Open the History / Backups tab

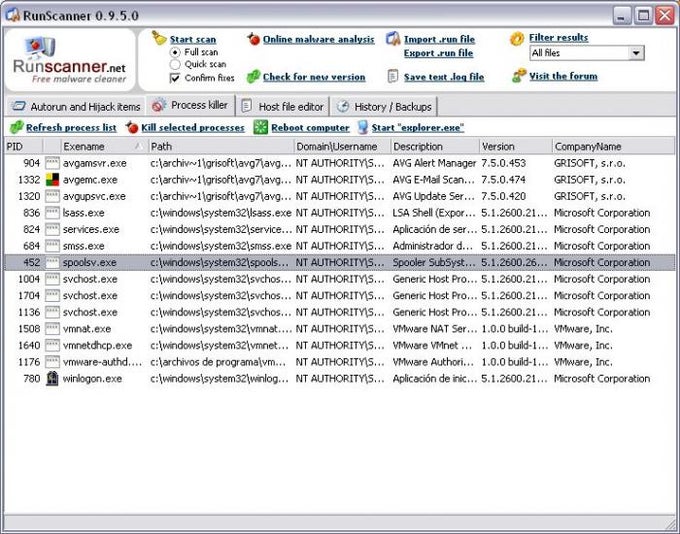[384, 107]
